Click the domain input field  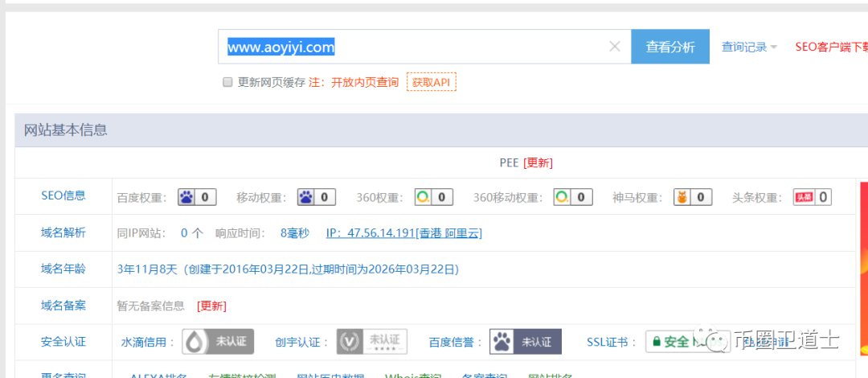tap(424, 47)
